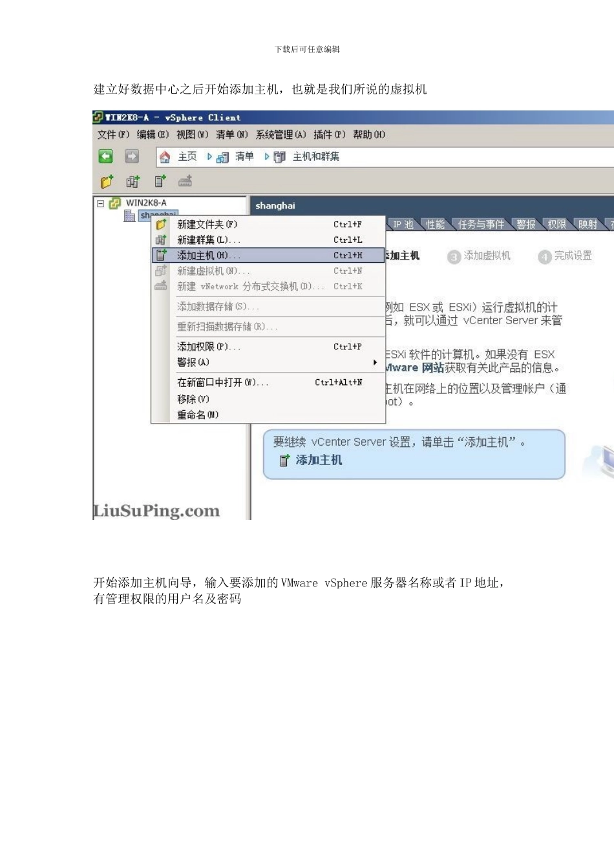Click the add host toolbar icon
The height and width of the screenshot is (868, 614).
click(160, 181)
